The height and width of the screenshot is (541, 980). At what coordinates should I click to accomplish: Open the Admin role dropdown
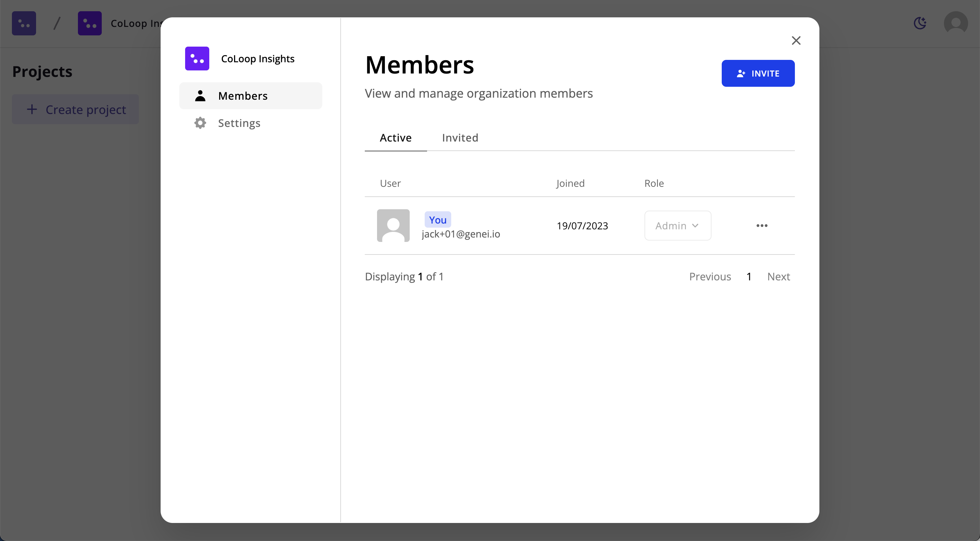(677, 226)
